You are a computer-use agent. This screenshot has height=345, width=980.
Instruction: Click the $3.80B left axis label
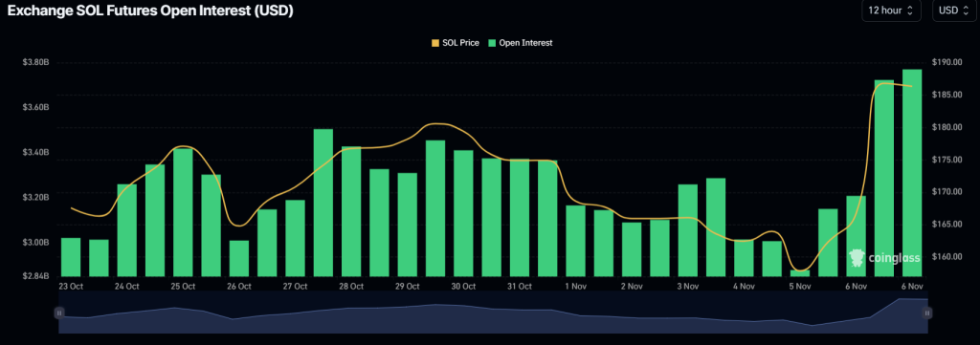click(35, 62)
